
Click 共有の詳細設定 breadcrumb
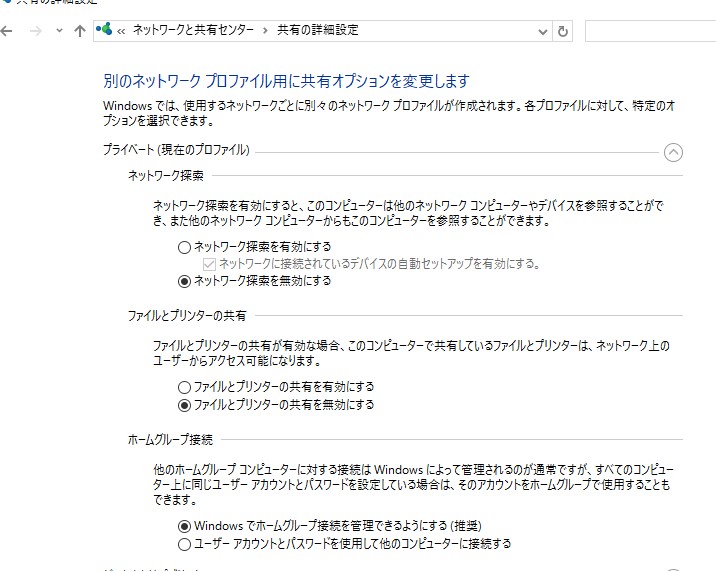click(318, 30)
